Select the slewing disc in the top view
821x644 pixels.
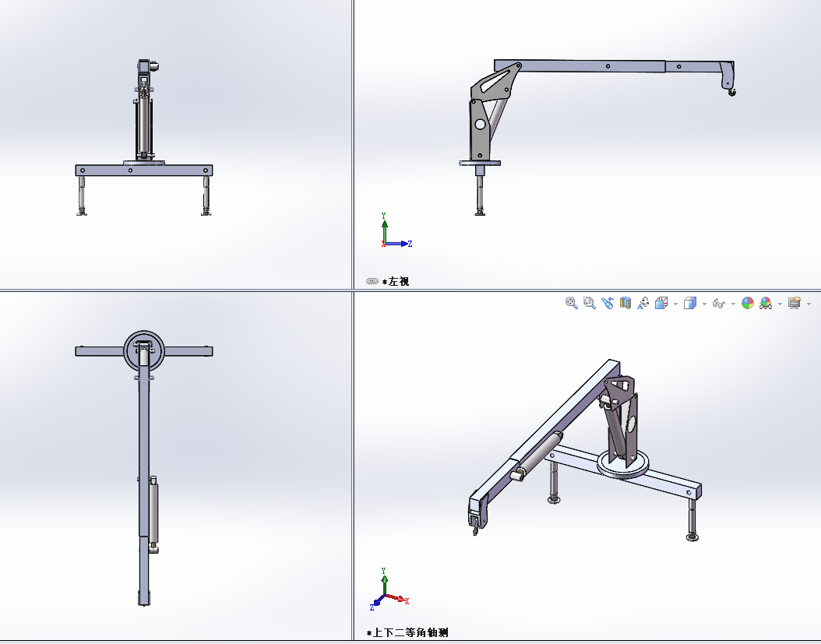(x=144, y=350)
